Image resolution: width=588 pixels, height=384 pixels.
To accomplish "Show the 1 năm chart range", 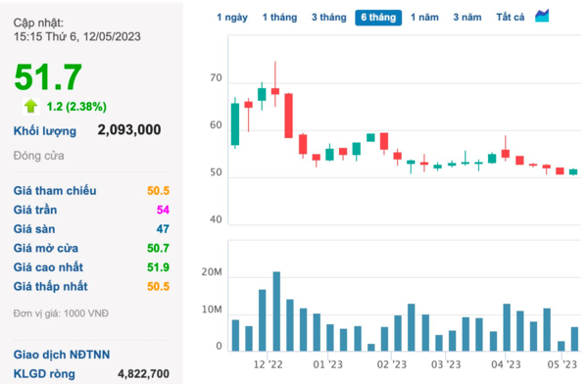I will 424,18.
